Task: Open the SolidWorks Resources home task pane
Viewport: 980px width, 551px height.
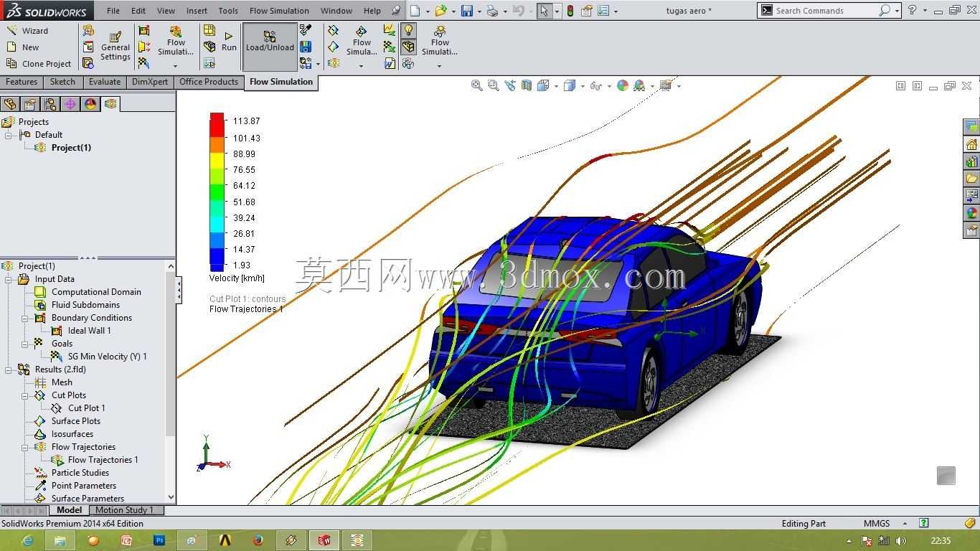Action: click(x=972, y=144)
